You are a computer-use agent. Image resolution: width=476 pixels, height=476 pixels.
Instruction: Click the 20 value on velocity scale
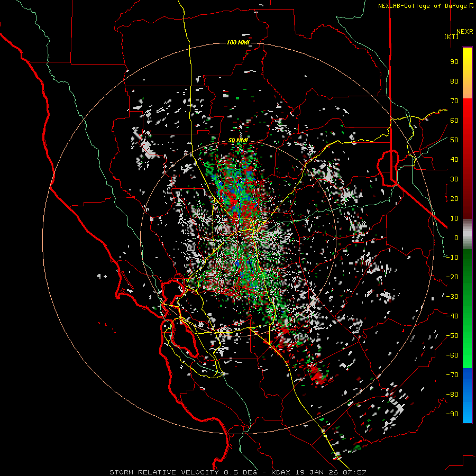pyautogui.click(x=454, y=199)
